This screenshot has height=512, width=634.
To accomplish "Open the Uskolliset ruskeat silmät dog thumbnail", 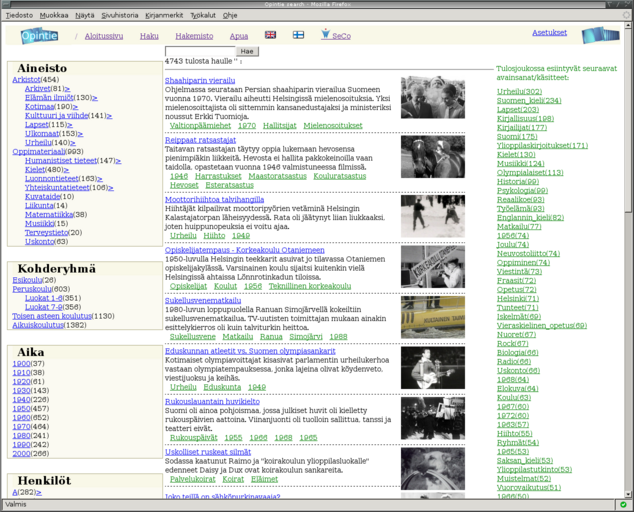I will pyautogui.click(x=433, y=469).
